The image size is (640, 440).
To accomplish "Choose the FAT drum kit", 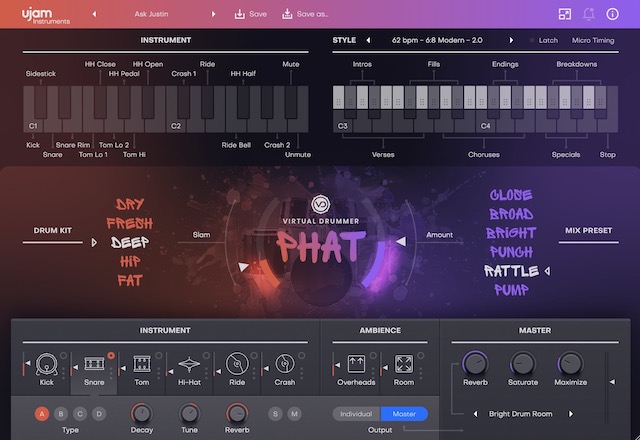I will tap(129, 280).
